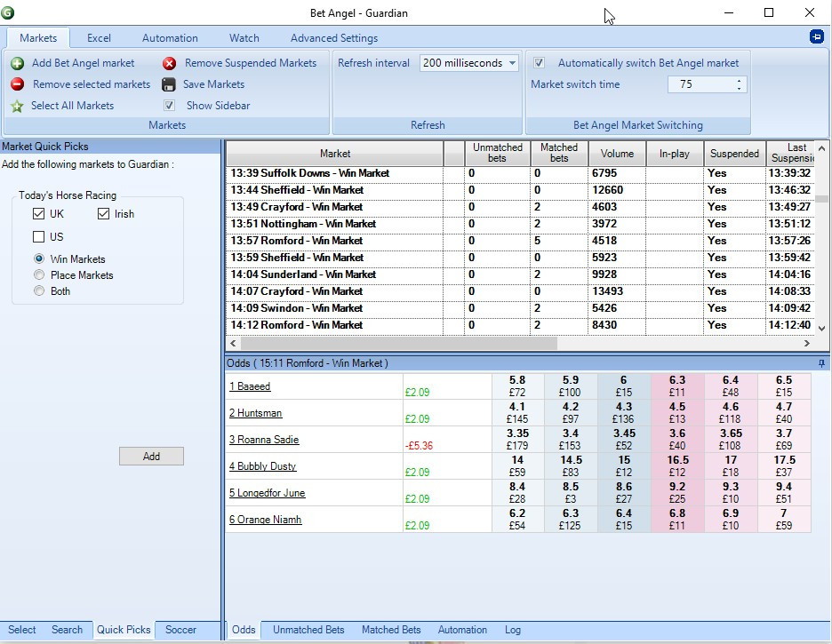This screenshot has width=832, height=644.
Task: Click the Market switch time value field
Action: tap(700, 84)
